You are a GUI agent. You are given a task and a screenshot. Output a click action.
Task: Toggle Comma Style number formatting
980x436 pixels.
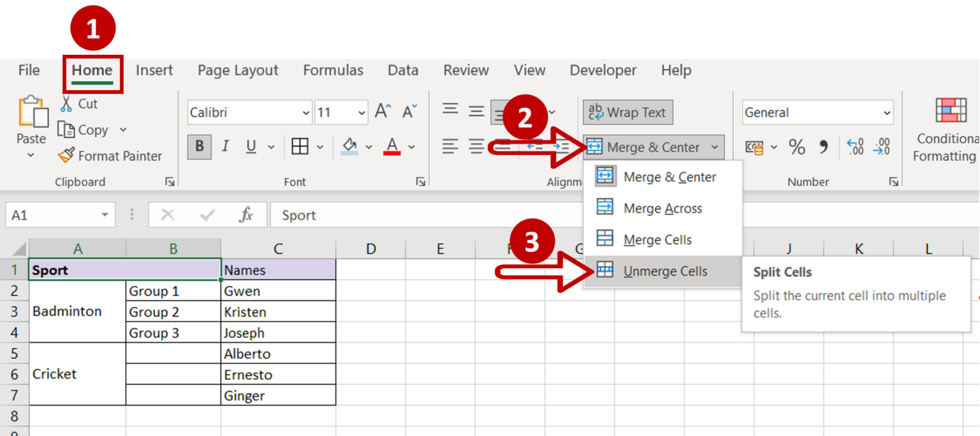(824, 147)
